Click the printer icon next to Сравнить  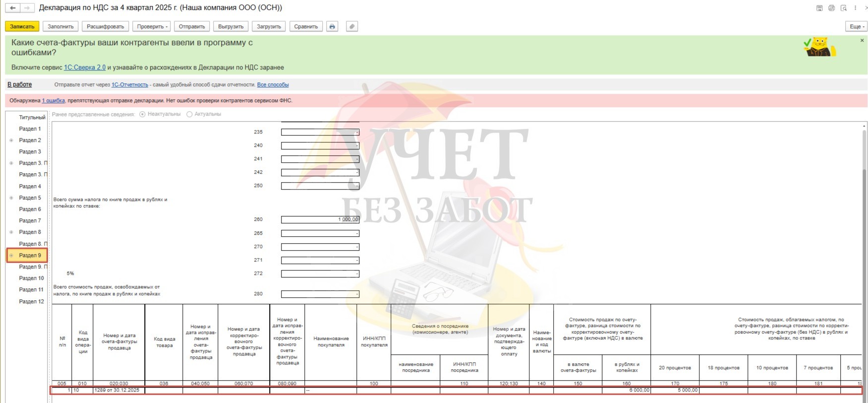[332, 26]
